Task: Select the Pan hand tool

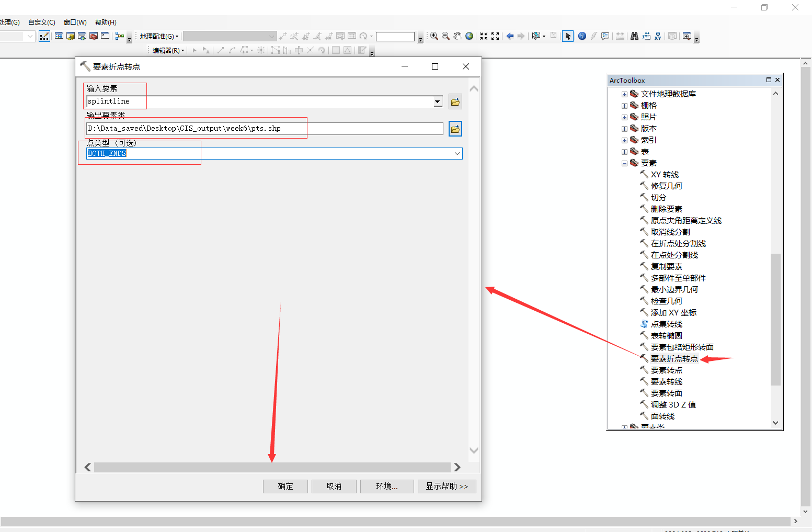Action: [x=458, y=36]
